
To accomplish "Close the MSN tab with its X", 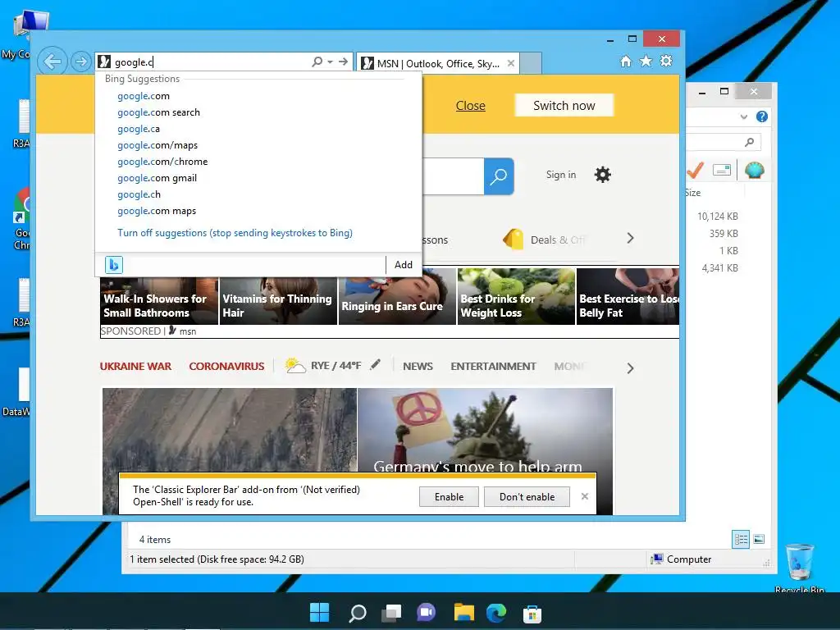I will click(x=511, y=63).
